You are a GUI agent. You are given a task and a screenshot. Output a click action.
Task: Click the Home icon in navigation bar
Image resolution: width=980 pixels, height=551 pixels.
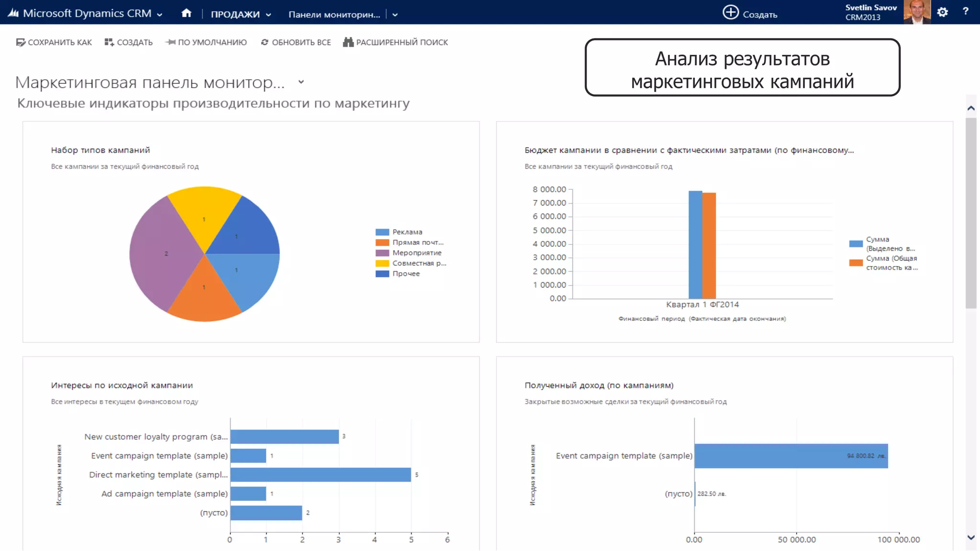point(186,13)
